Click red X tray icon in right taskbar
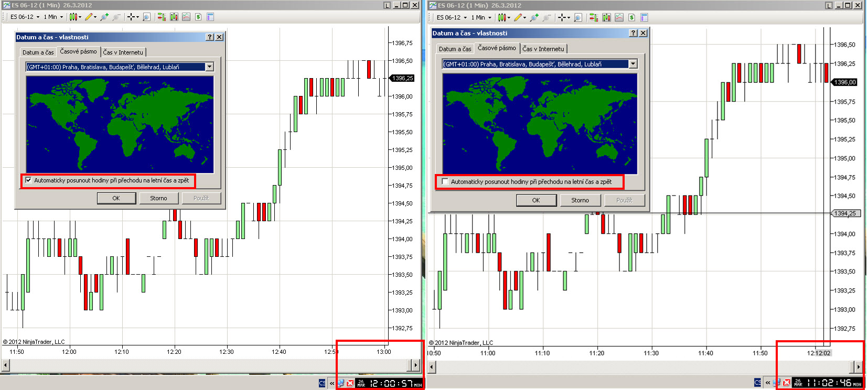The width and height of the screenshot is (868, 390). [787, 383]
